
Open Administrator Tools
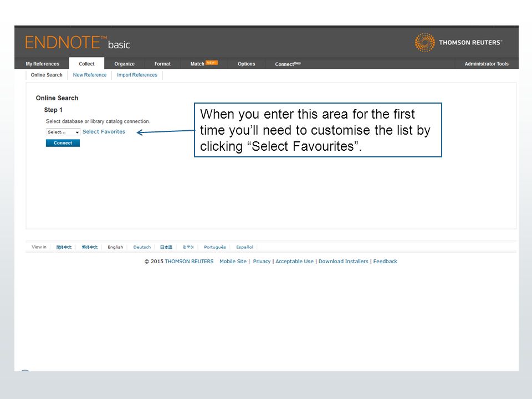click(486, 64)
